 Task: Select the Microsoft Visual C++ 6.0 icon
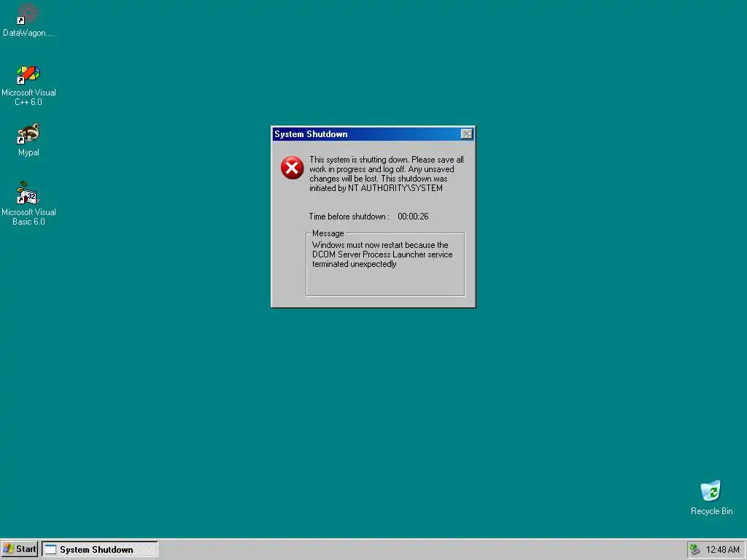coord(28,74)
